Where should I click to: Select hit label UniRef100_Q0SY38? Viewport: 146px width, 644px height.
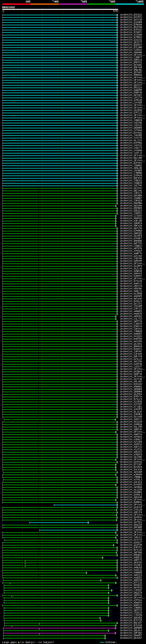pyautogui.click(x=131, y=20)
